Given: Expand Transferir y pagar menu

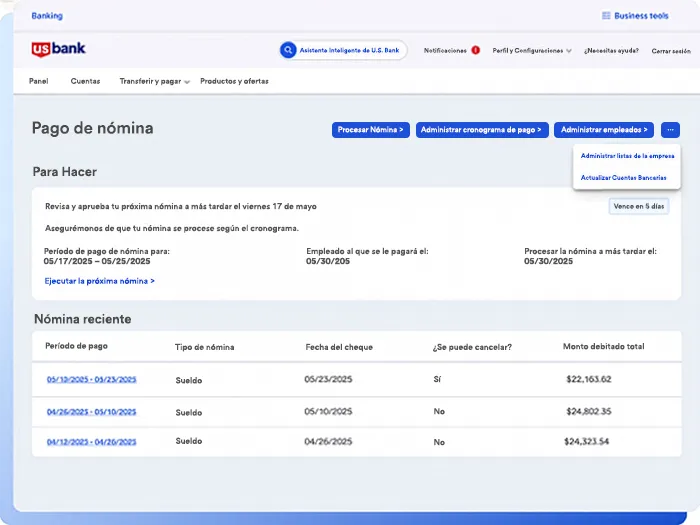Looking at the screenshot, I should 154,81.
